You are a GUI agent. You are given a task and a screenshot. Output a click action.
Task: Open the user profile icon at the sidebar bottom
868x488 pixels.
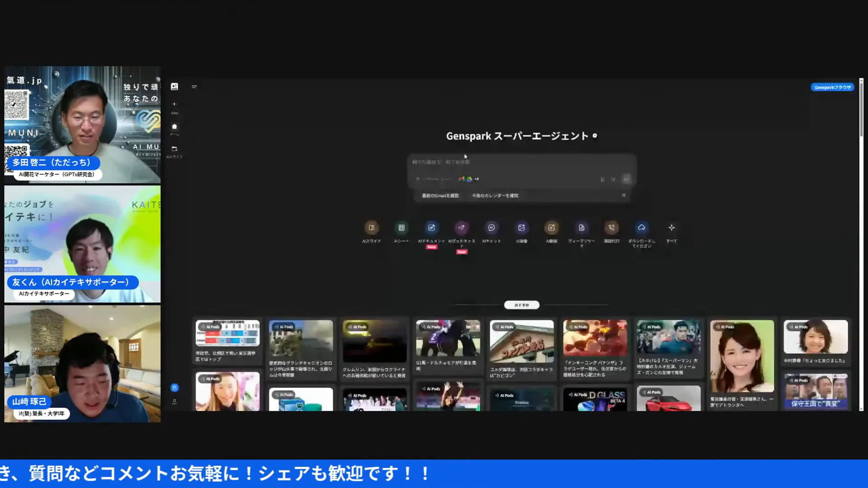[x=175, y=401]
